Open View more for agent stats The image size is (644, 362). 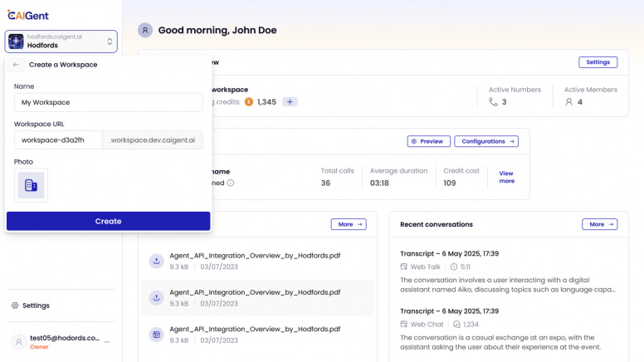pos(506,177)
